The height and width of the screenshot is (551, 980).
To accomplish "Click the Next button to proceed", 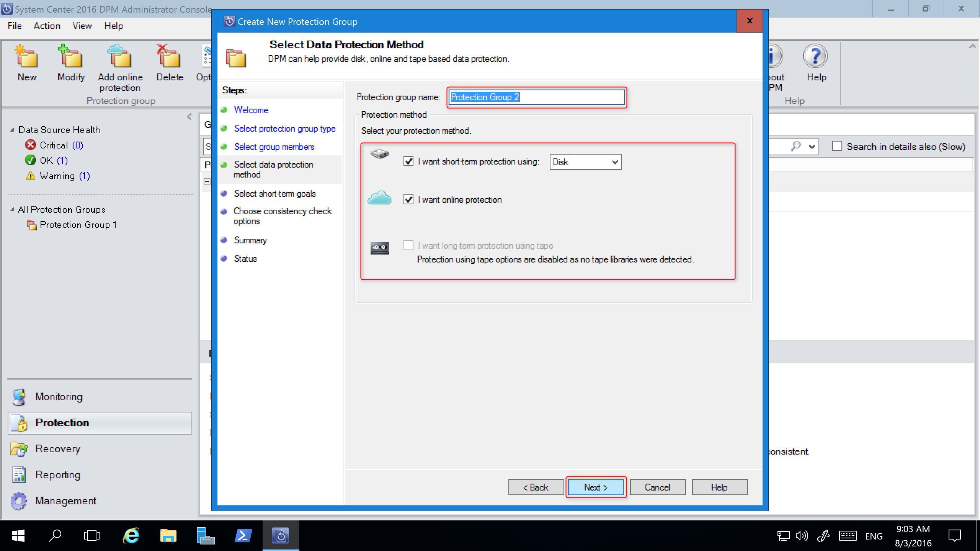I will coord(596,487).
